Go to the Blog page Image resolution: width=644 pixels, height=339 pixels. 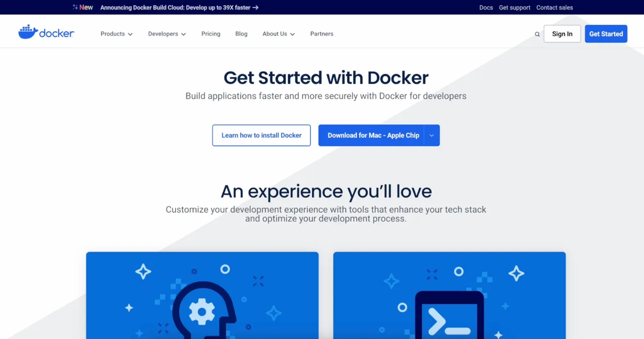pyautogui.click(x=242, y=34)
